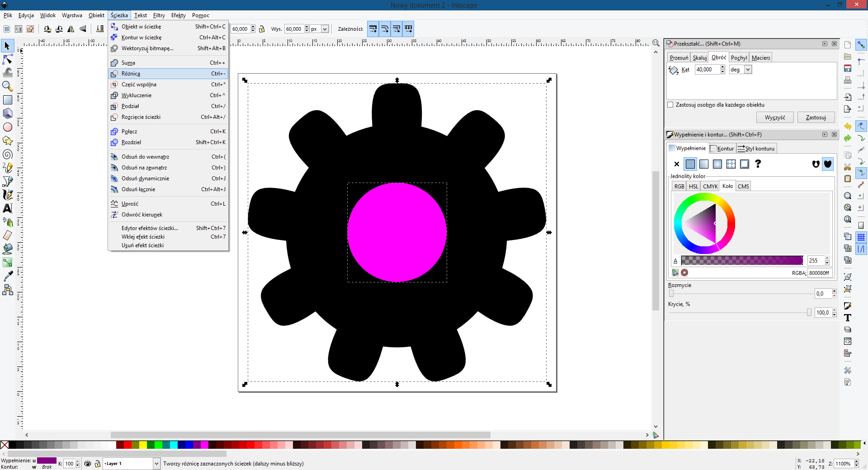Switch to the Skaluj tab
868x470 pixels.
pos(699,58)
